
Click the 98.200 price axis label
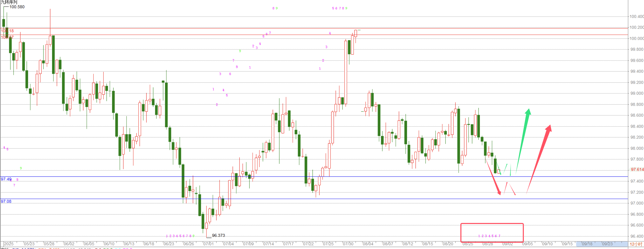pos(637,137)
